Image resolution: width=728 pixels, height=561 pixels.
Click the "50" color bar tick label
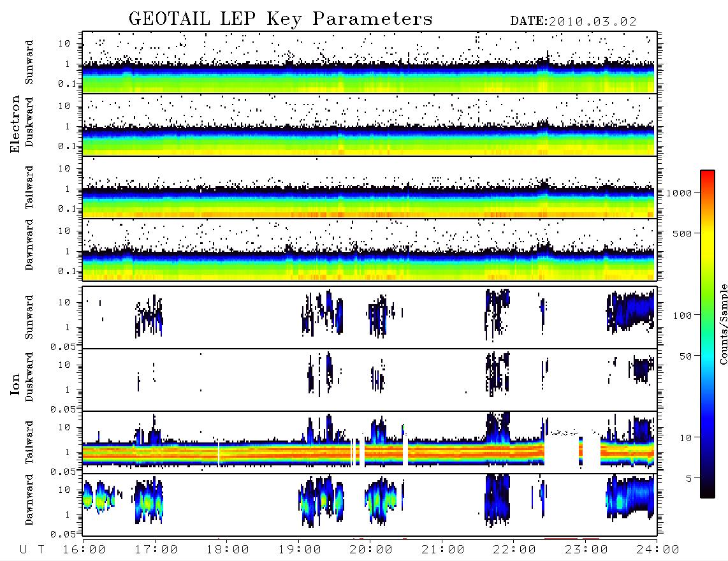click(686, 356)
